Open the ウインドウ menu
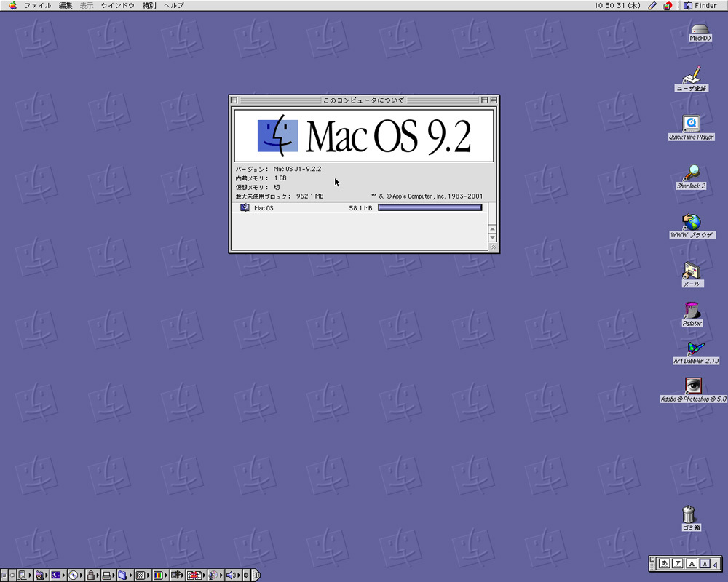This screenshot has height=582, width=728. [117, 6]
